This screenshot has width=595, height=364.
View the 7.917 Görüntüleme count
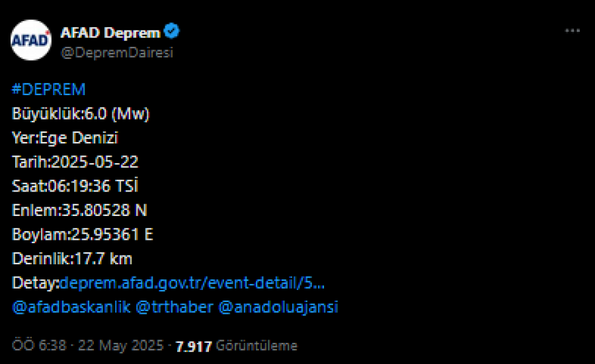tap(237, 346)
